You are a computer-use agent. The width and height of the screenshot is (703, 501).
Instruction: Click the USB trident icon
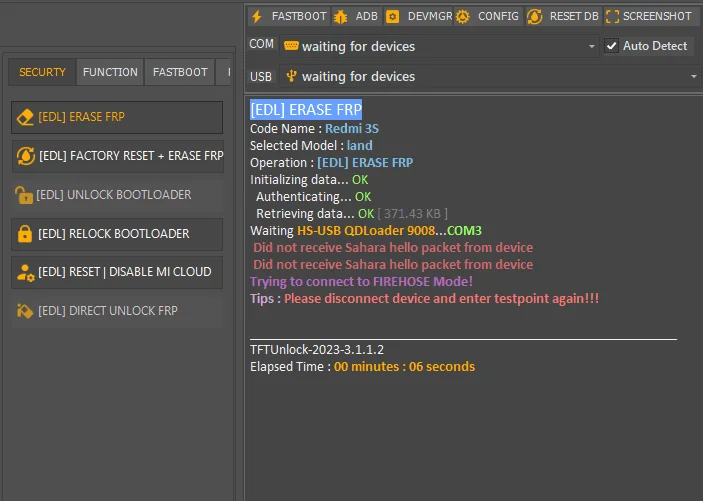tap(291, 76)
